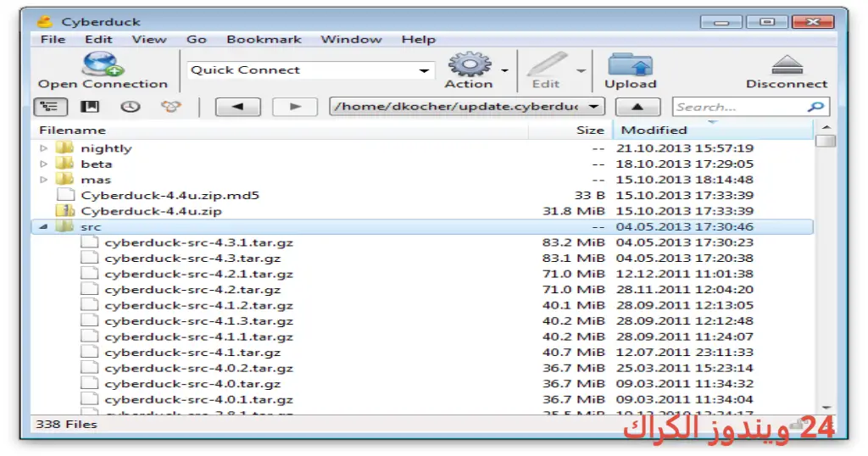Open the Quick Connect dropdown
The height and width of the screenshot is (456, 868).
click(x=424, y=70)
